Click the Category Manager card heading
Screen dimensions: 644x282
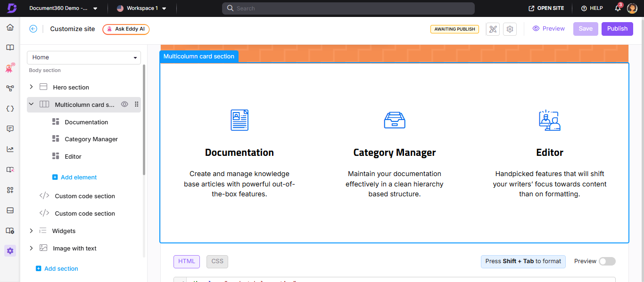[x=395, y=153]
